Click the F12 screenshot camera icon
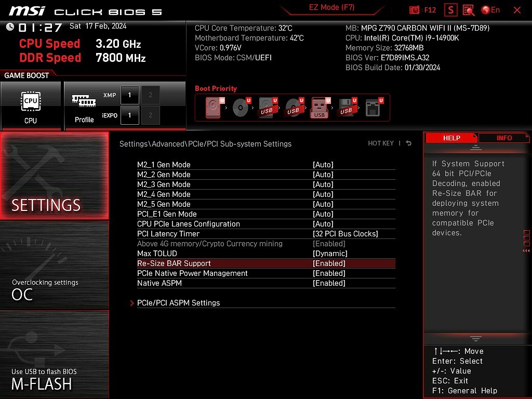Image resolution: width=532 pixels, height=399 pixels. pyautogui.click(x=415, y=10)
